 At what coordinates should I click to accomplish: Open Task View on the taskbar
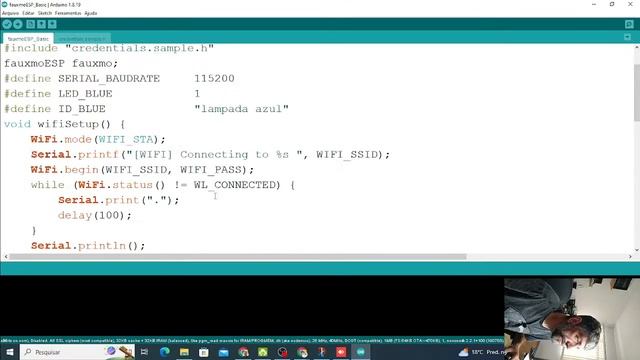(144, 352)
